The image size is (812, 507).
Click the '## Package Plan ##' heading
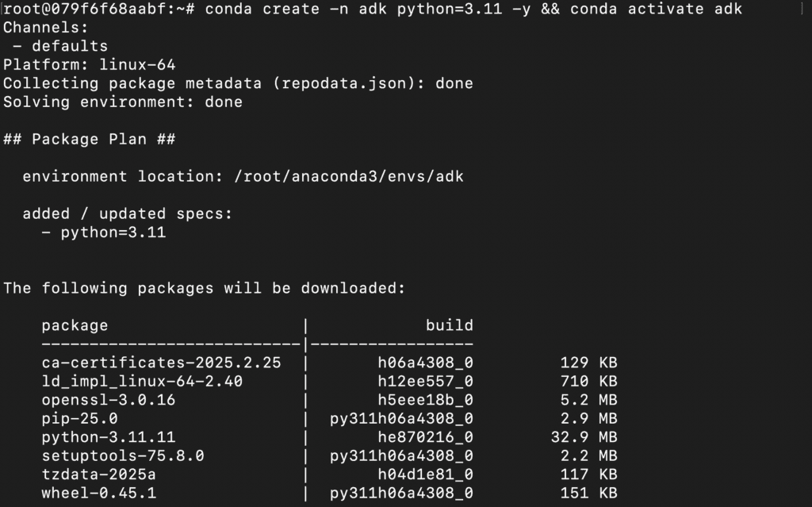point(89,140)
